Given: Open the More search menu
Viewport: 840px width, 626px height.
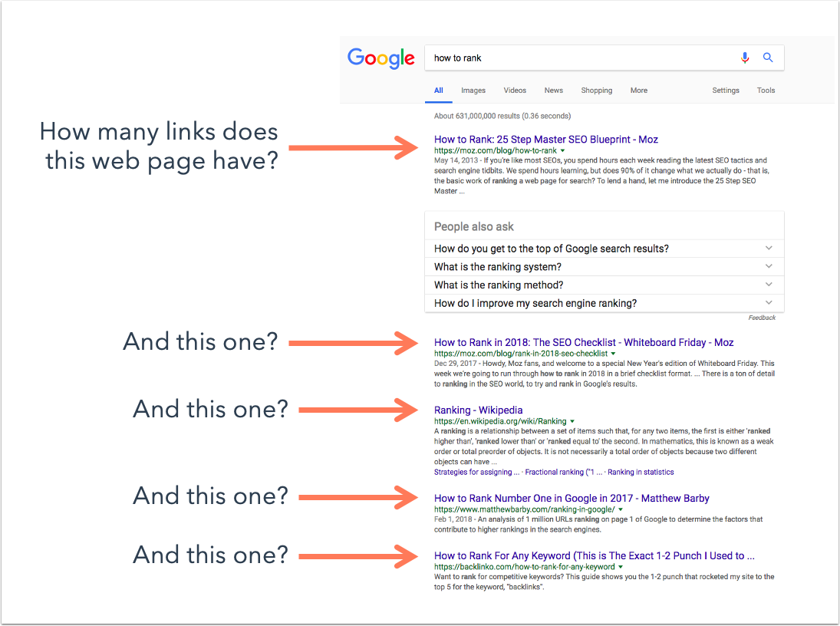Looking at the screenshot, I should click(x=638, y=91).
